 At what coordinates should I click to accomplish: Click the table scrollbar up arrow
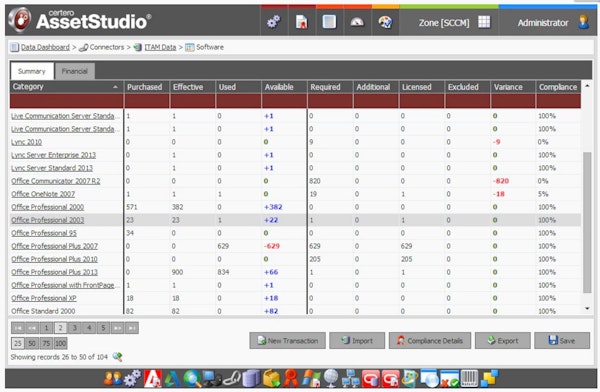587,85
